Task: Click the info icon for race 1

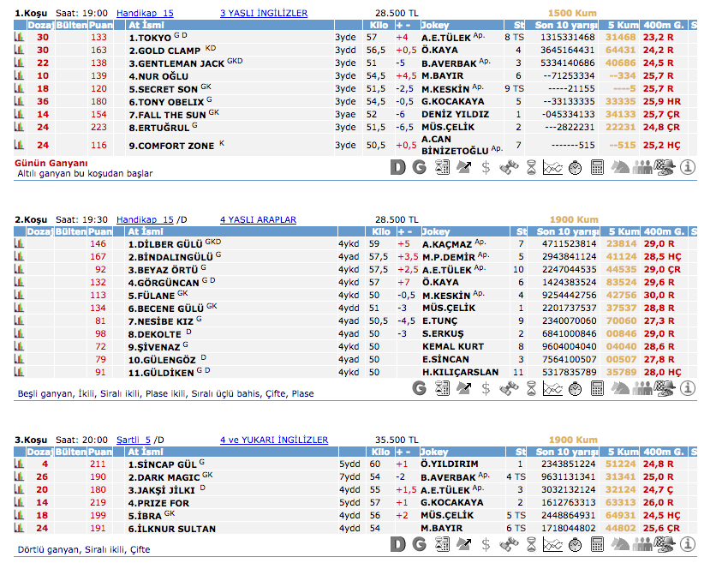Action: [x=687, y=167]
